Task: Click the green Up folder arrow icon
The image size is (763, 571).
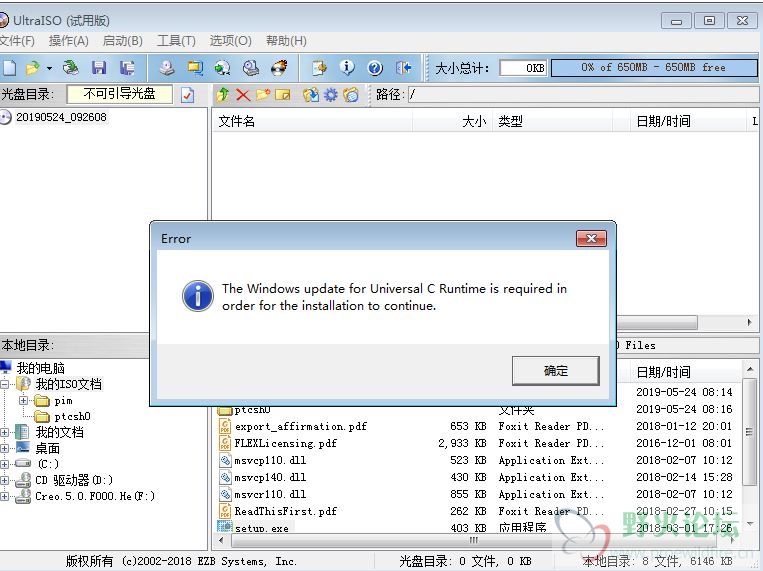Action: [x=223, y=95]
